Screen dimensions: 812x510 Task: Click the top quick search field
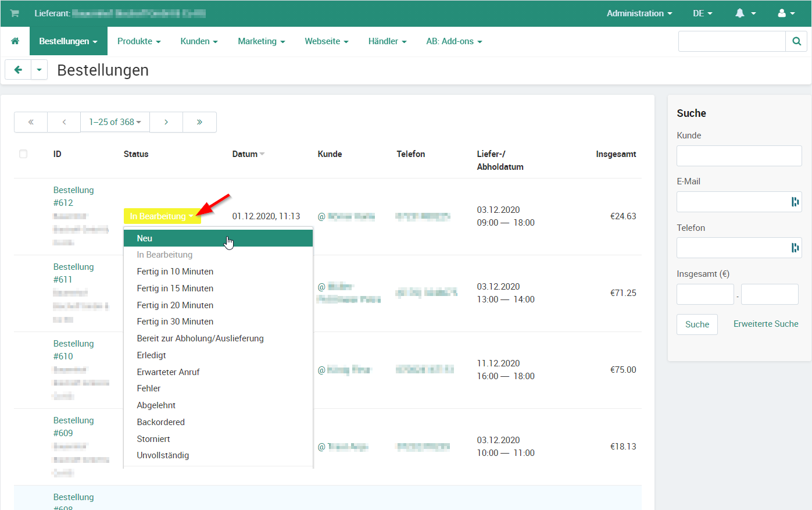(x=732, y=41)
